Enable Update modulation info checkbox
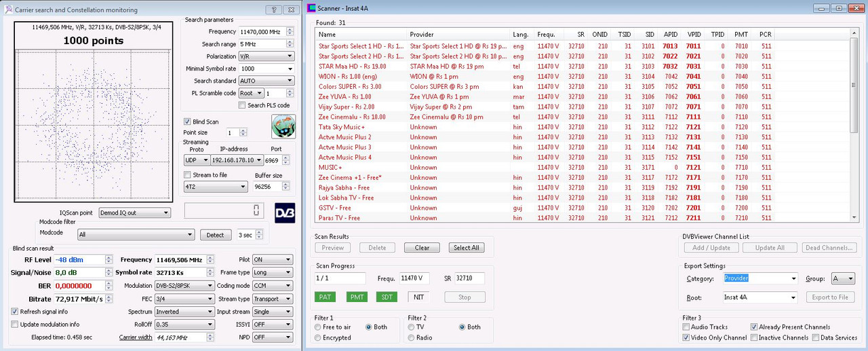Image resolution: width=868 pixels, height=351 pixels. click(15, 324)
